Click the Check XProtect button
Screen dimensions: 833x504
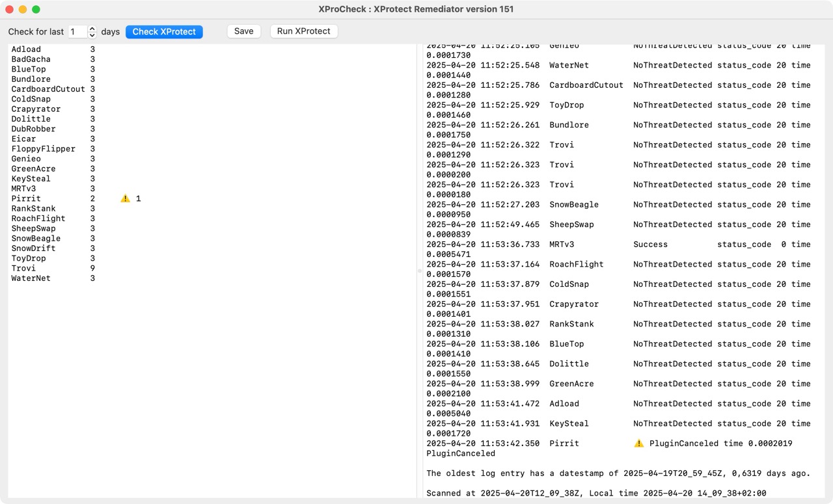click(x=164, y=32)
